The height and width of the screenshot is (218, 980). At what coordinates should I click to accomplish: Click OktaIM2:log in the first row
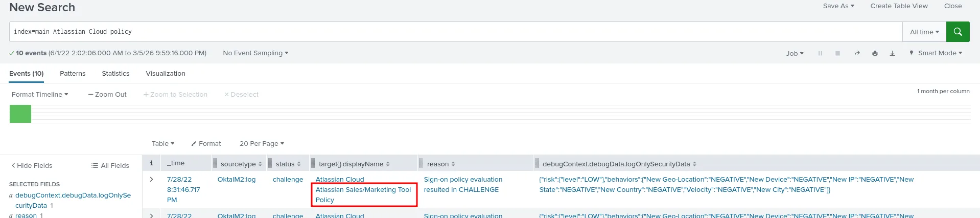(x=237, y=180)
